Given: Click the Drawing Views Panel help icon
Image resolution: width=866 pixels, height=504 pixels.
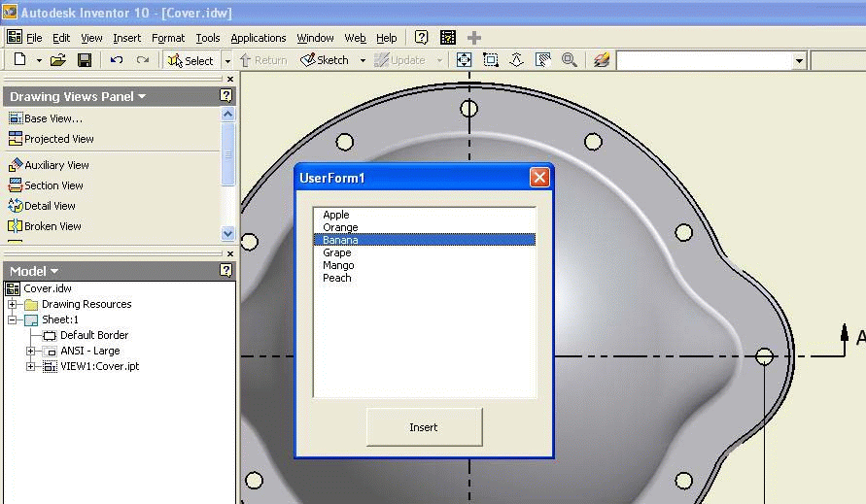Looking at the screenshot, I should click(225, 96).
